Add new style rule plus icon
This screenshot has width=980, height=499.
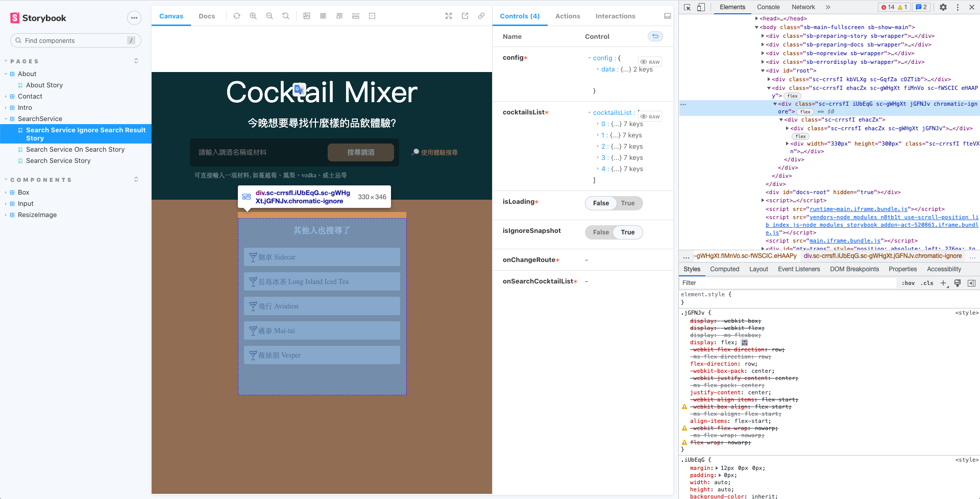[x=943, y=283]
